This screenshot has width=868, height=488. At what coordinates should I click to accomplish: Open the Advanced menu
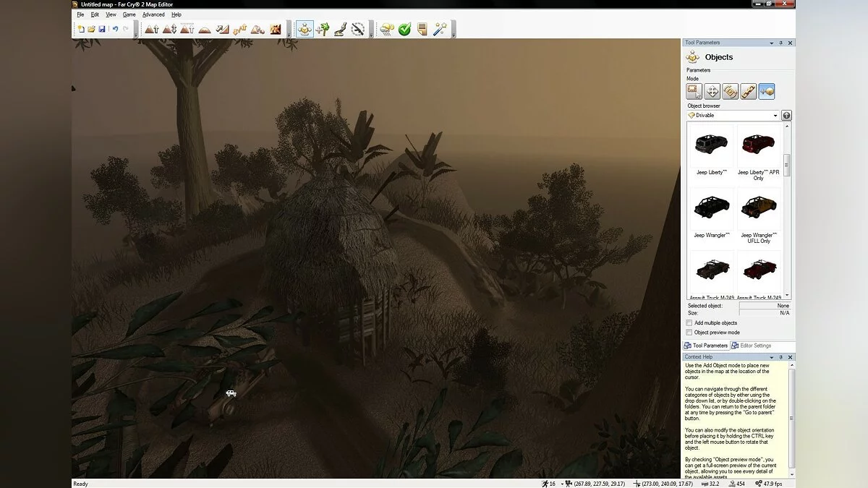(153, 14)
